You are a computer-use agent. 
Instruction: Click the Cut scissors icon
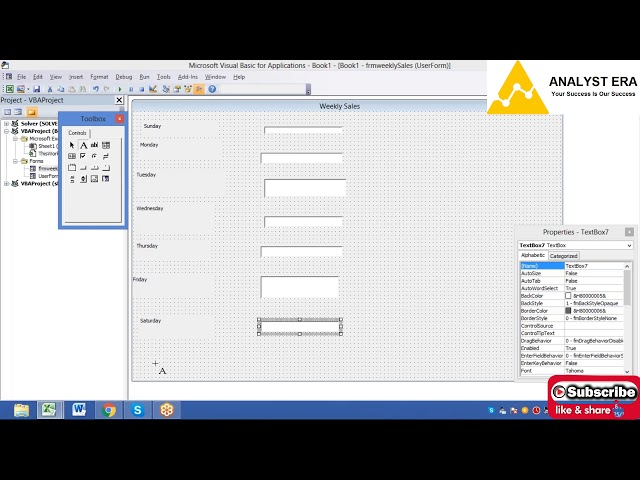(50, 89)
